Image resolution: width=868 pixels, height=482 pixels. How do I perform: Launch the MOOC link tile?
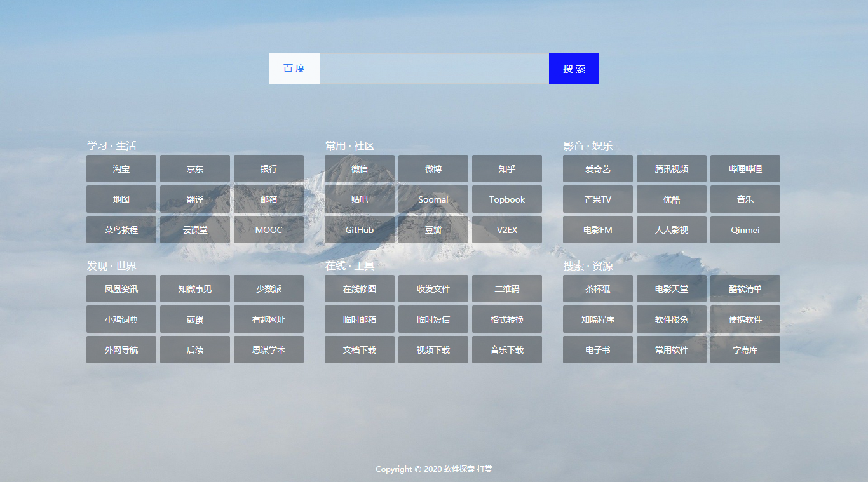pyautogui.click(x=269, y=230)
